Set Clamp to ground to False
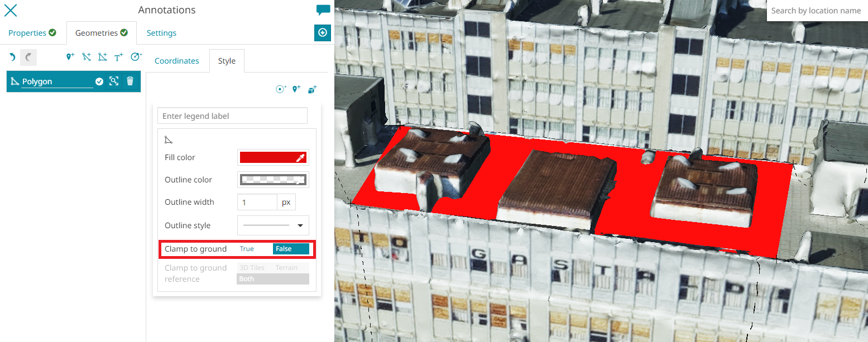 point(291,249)
